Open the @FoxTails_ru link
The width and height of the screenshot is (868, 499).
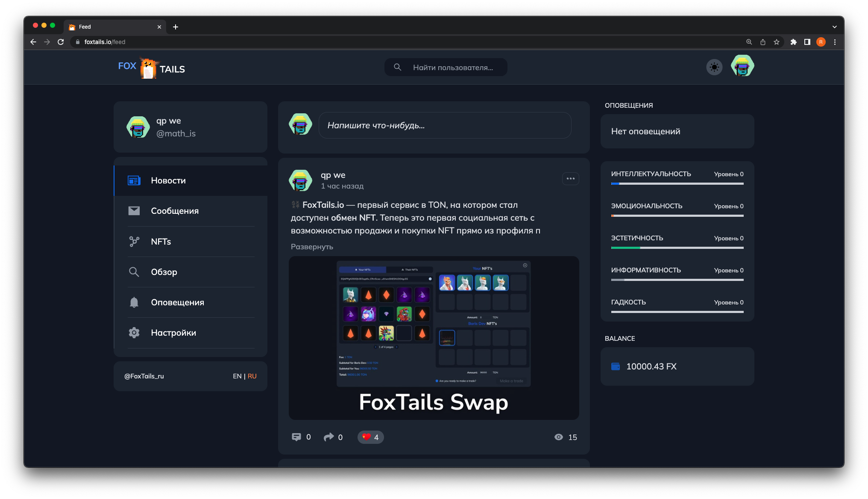point(144,376)
